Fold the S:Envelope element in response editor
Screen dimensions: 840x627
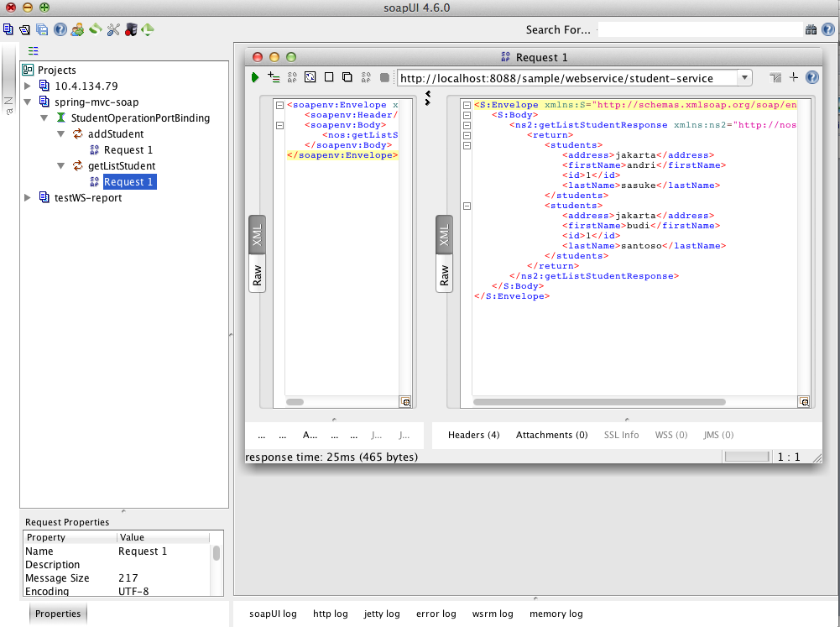467,105
